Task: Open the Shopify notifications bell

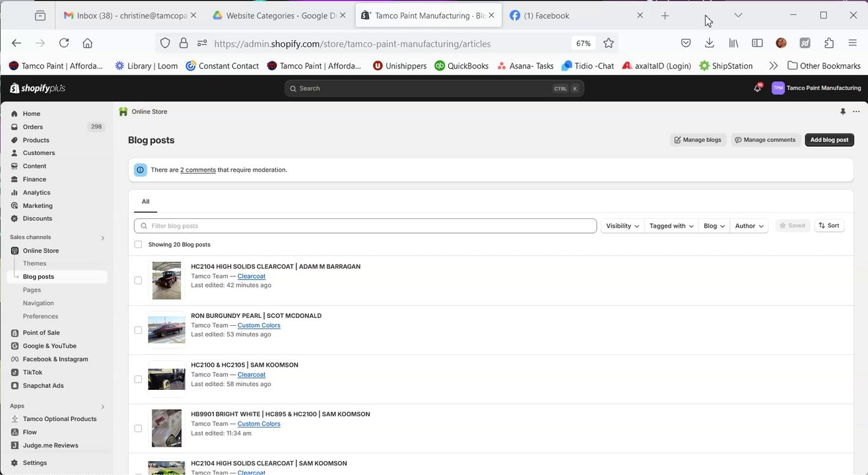Action: tap(757, 88)
